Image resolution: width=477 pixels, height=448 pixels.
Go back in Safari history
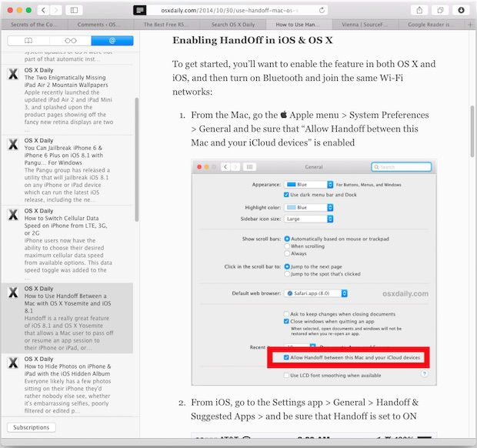[x=44, y=10]
